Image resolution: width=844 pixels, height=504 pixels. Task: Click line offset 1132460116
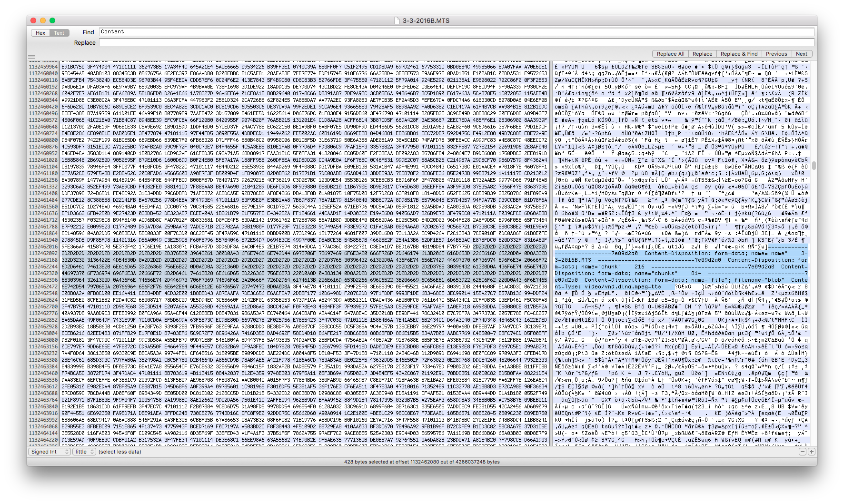(x=43, y=80)
